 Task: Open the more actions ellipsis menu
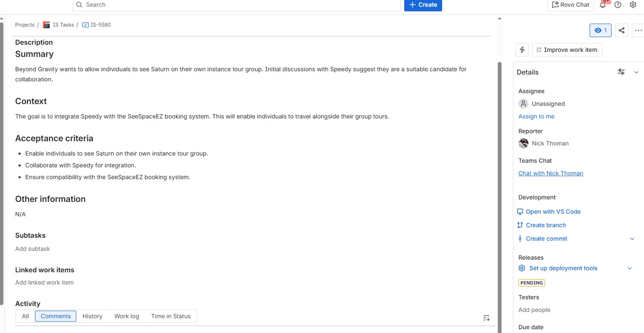pyautogui.click(x=638, y=30)
